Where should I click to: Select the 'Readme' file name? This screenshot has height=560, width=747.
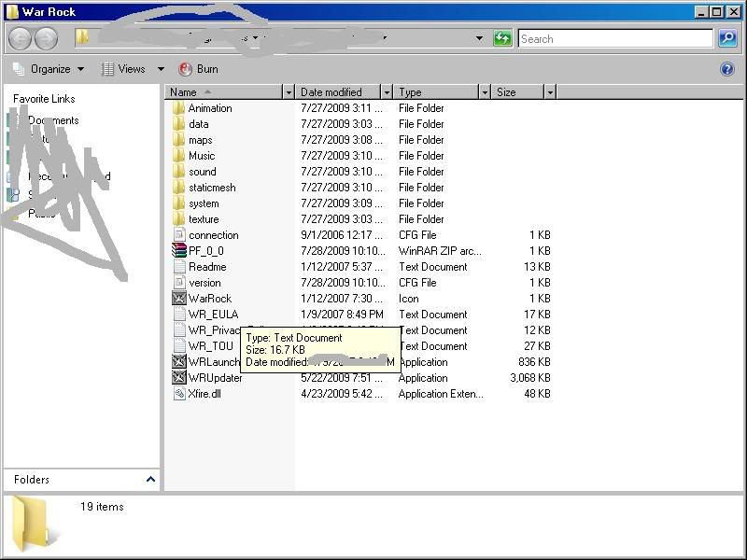click(x=207, y=267)
